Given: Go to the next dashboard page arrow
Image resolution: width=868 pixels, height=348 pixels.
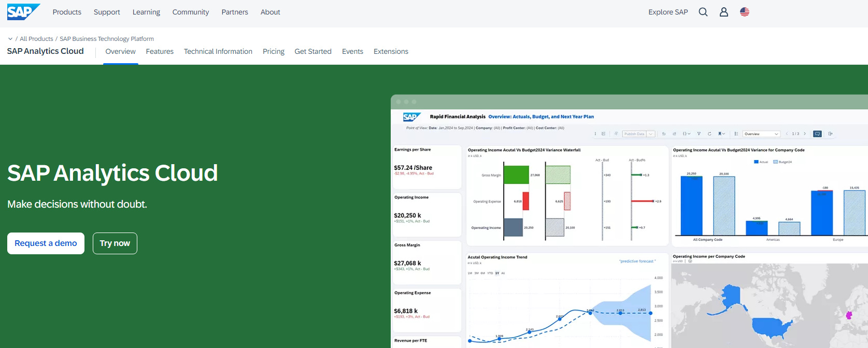Looking at the screenshot, I should click(805, 134).
